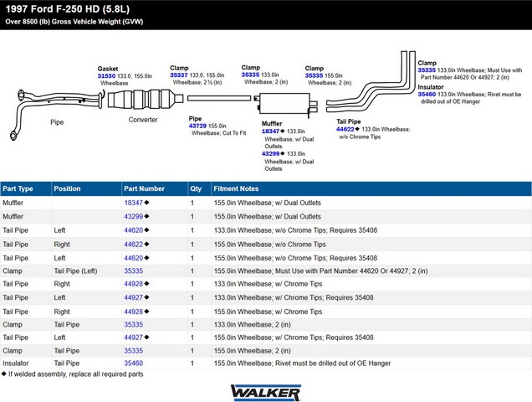Click the '1997 Ford F-250 HD (5.8L)' title
532x402 pixels.
[x=68, y=9]
